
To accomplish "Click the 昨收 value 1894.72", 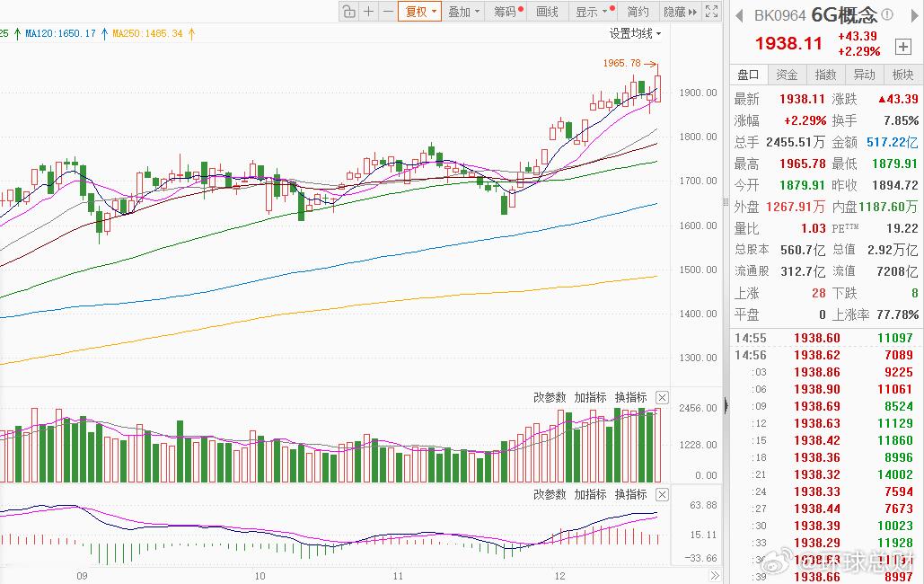I will click(895, 185).
